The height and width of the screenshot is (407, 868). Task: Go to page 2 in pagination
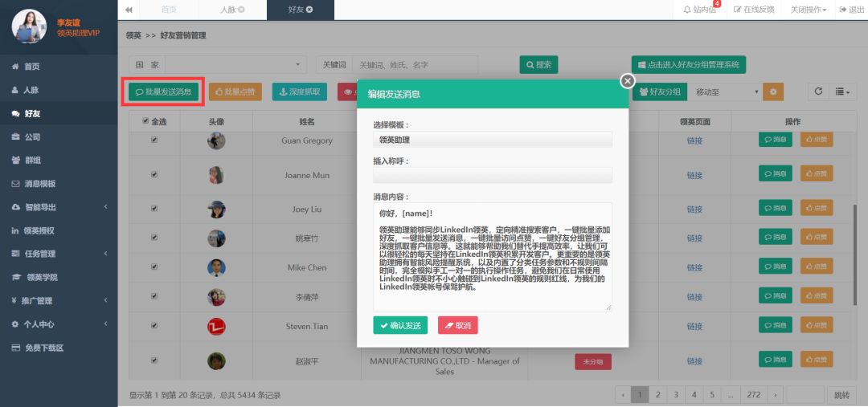click(x=657, y=395)
